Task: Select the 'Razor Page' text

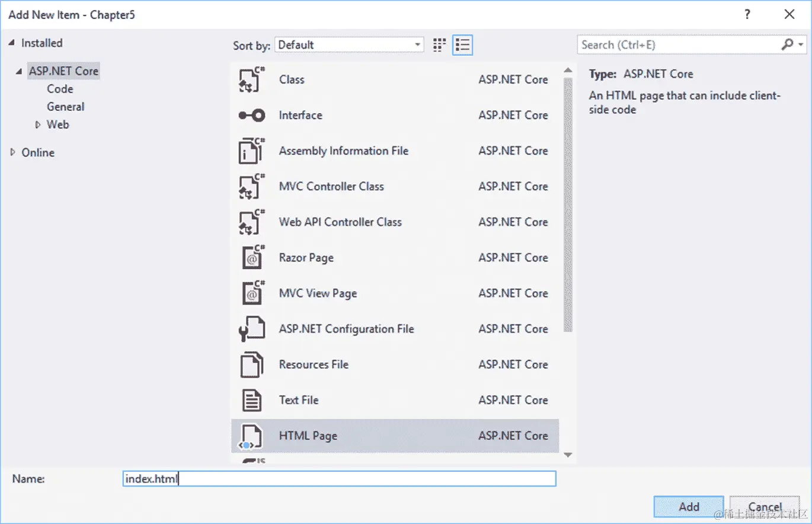Action: click(x=306, y=258)
